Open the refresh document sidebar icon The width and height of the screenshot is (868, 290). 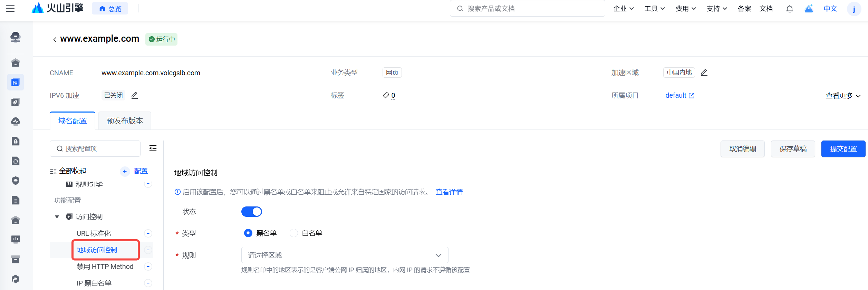point(16,161)
